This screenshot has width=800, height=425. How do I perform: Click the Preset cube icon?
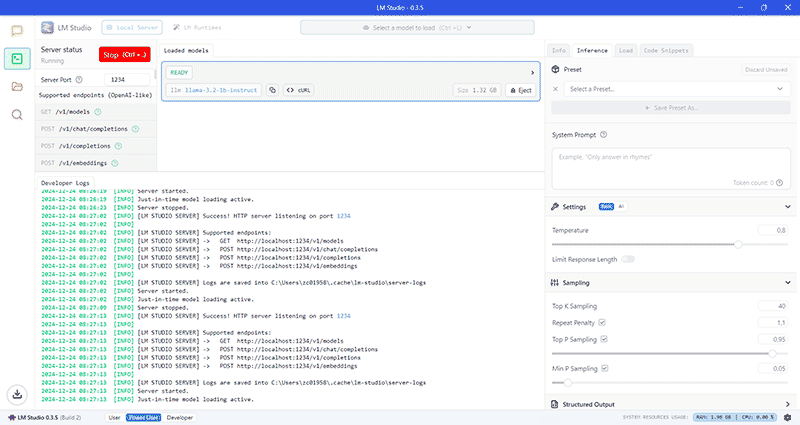(556, 69)
